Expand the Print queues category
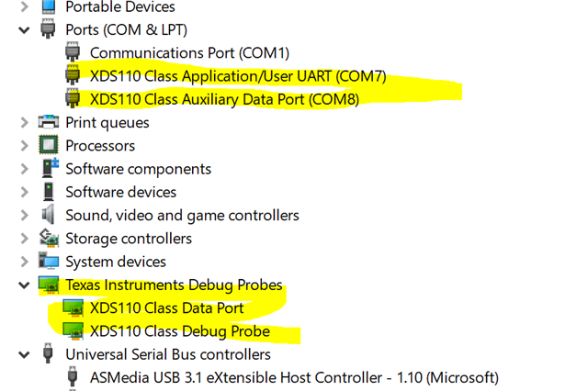588x391 pixels. 24,122
